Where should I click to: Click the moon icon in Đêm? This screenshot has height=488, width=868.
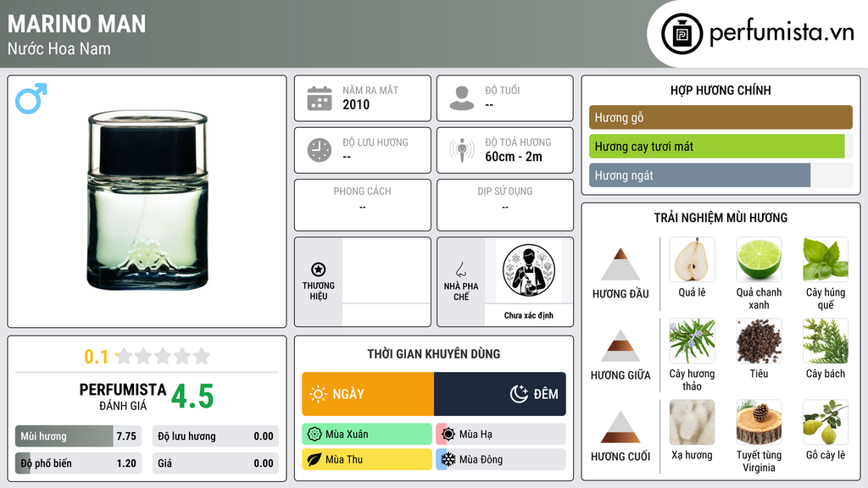[x=519, y=394]
